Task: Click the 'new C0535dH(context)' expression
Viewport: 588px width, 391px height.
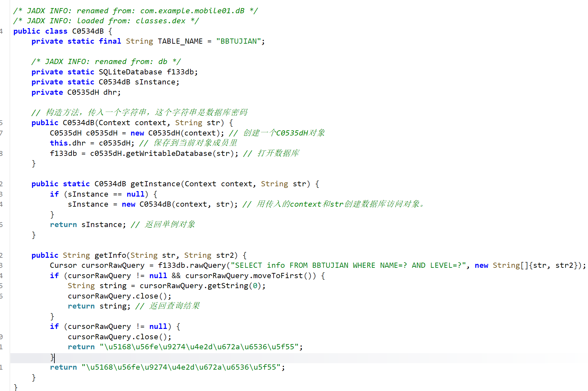Action: point(177,133)
